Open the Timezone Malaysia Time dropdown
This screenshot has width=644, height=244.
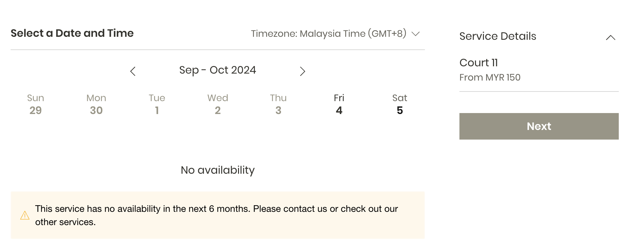pos(335,34)
